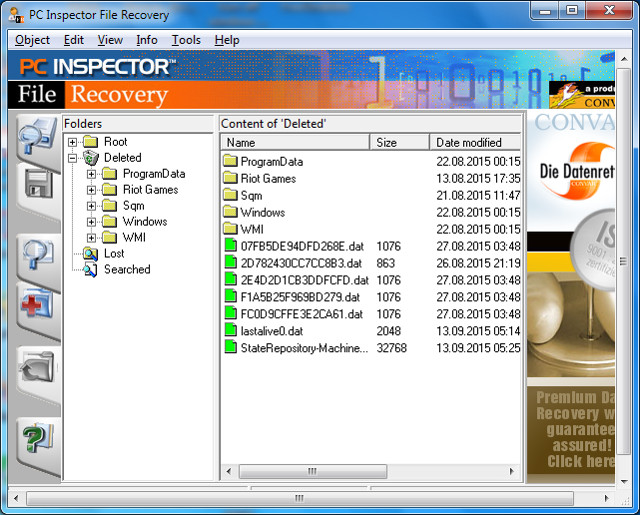Click the file list horizontal scrollbar thumb
The height and width of the screenshot is (515, 640).
[312, 471]
